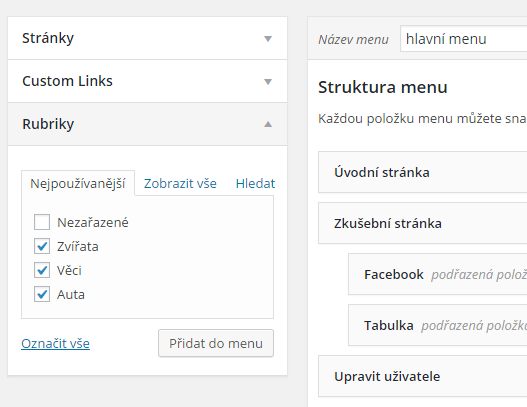Click the Přidat do menu button

pos(216,343)
